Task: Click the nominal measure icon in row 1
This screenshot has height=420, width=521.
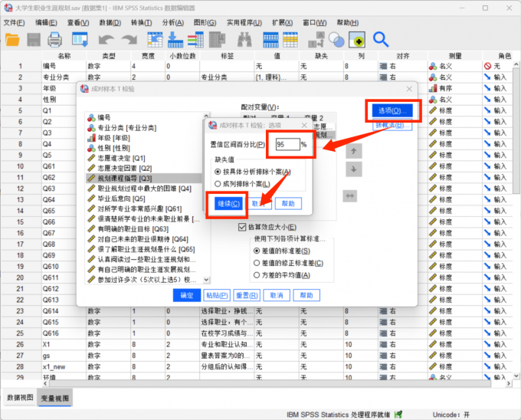Action: [433, 66]
